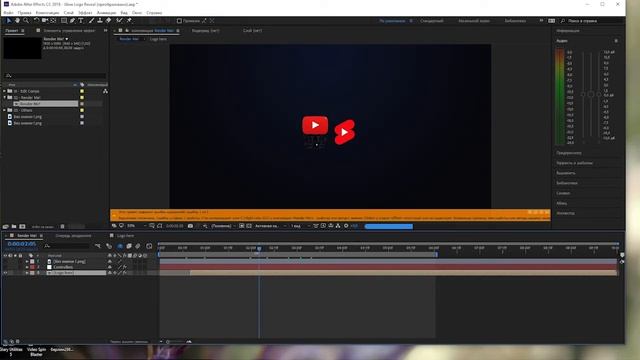
Task: Create new composition from Project panel
Action: coord(22,226)
